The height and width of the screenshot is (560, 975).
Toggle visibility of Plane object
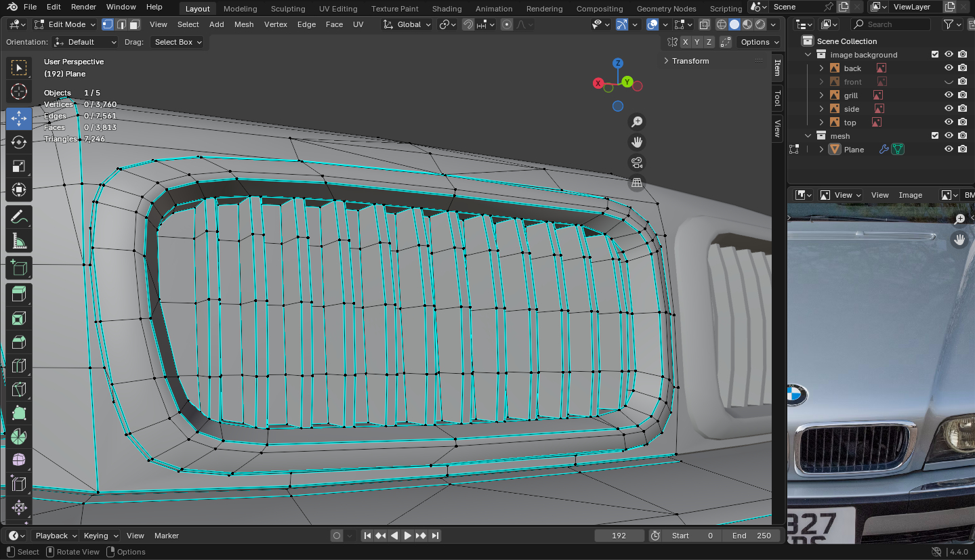tap(949, 150)
